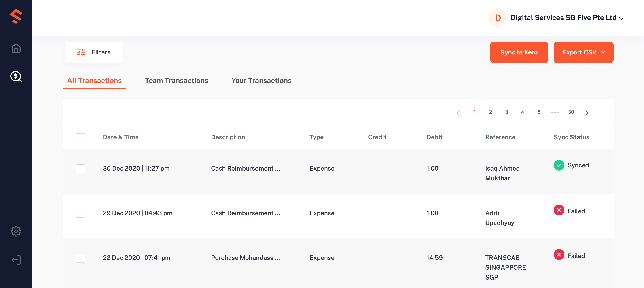Click the settings gear icon in sidebar
Image resolution: width=644 pixels, height=288 pixels.
[16, 230]
